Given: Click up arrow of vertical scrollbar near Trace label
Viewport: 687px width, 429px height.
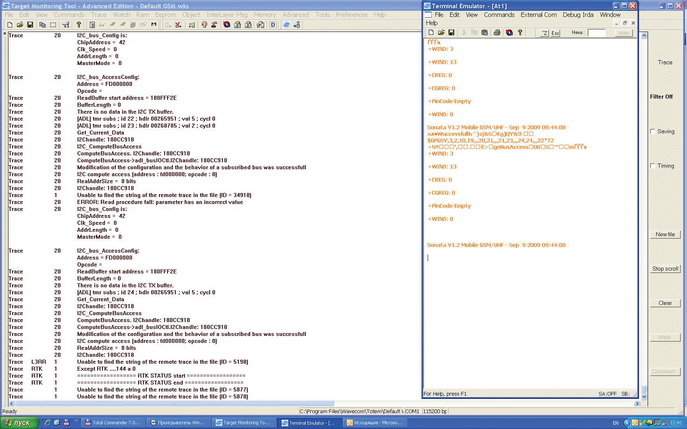Looking at the screenshot, I should (644, 36).
